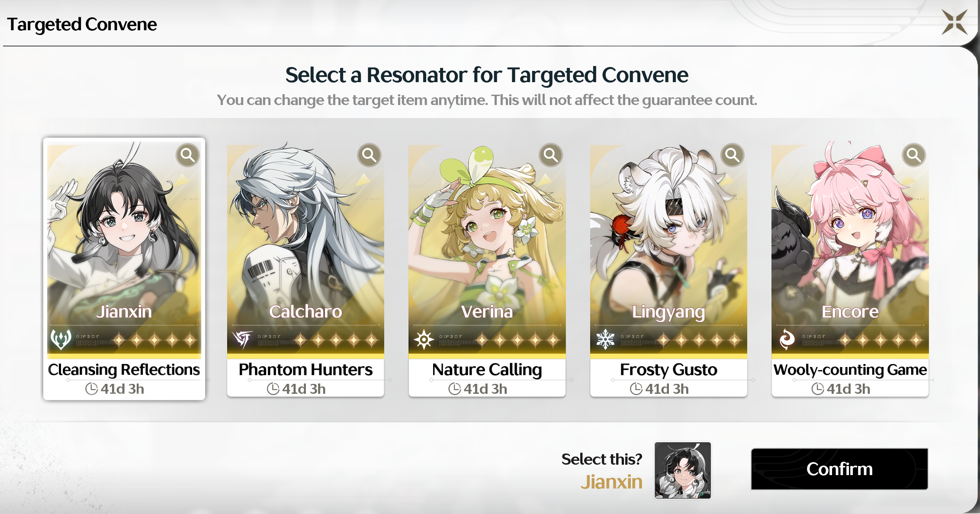This screenshot has height=514, width=980.
Task: Click the magnifier icon on Encore's card
Action: (x=914, y=155)
